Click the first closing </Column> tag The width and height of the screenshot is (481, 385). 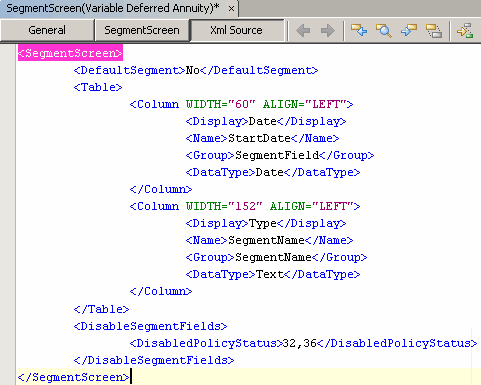click(161, 189)
